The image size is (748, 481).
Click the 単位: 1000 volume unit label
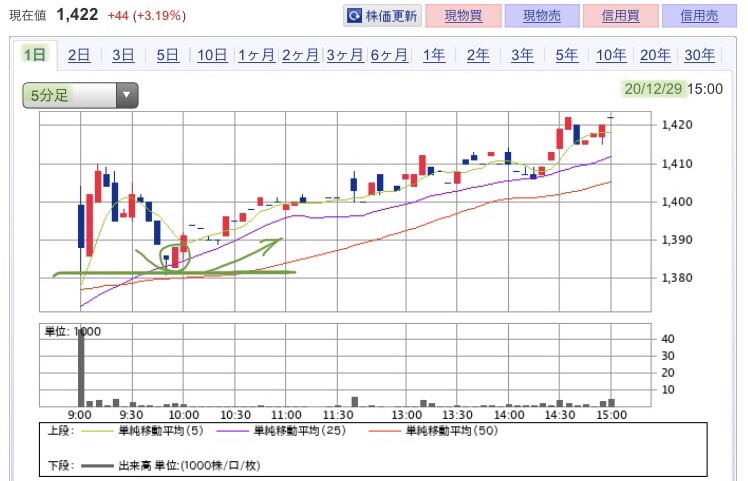click(73, 332)
